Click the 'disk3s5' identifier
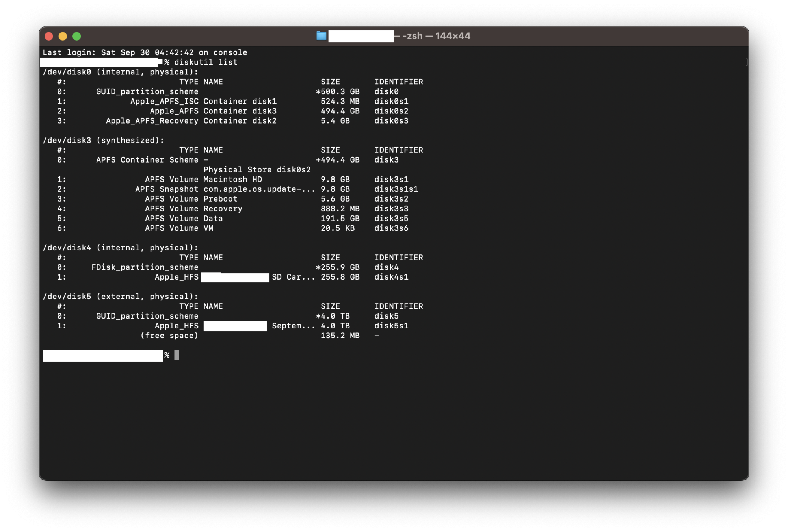 (x=391, y=219)
